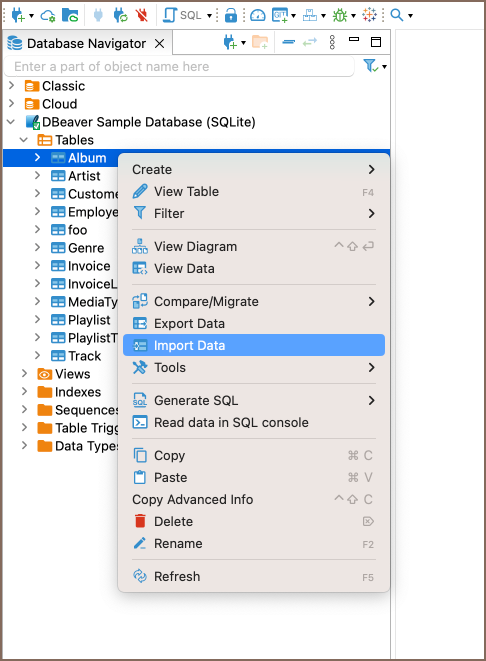Click the cloud settings toolbar icon
Image resolution: width=486 pixels, height=661 pixels.
click(x=47, y=16)
